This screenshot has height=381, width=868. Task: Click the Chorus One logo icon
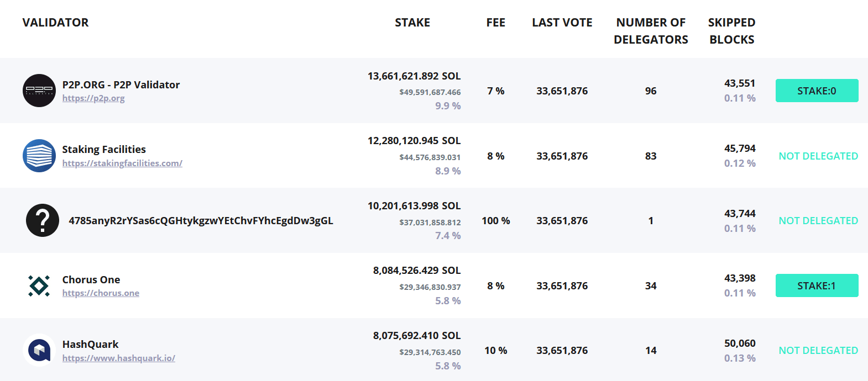[x=39, y=285]
